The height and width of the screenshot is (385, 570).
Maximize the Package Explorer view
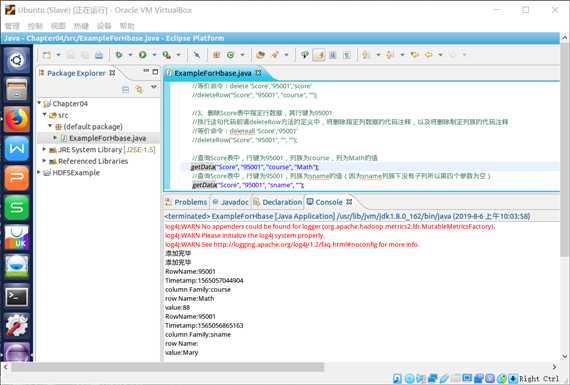pos(155,72)
